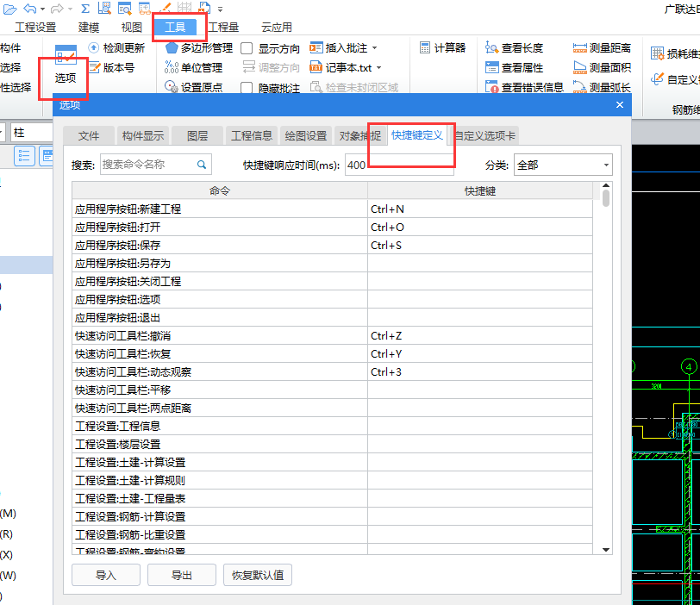Select Ctrl+N shortcut cell

tap(480, 209)
